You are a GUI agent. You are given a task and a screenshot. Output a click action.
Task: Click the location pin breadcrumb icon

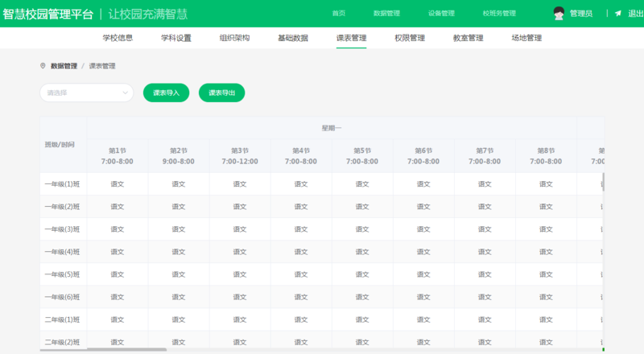[43, 66]
